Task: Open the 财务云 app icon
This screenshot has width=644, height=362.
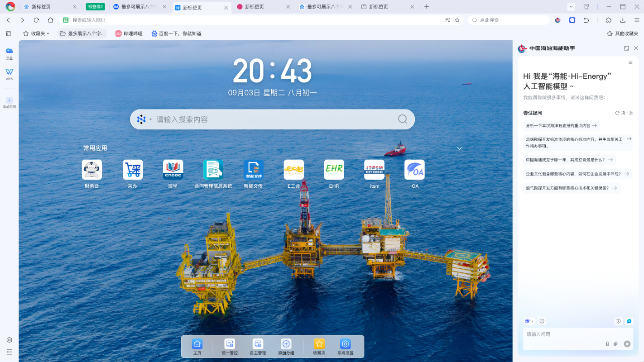Action: click(91, 170)
